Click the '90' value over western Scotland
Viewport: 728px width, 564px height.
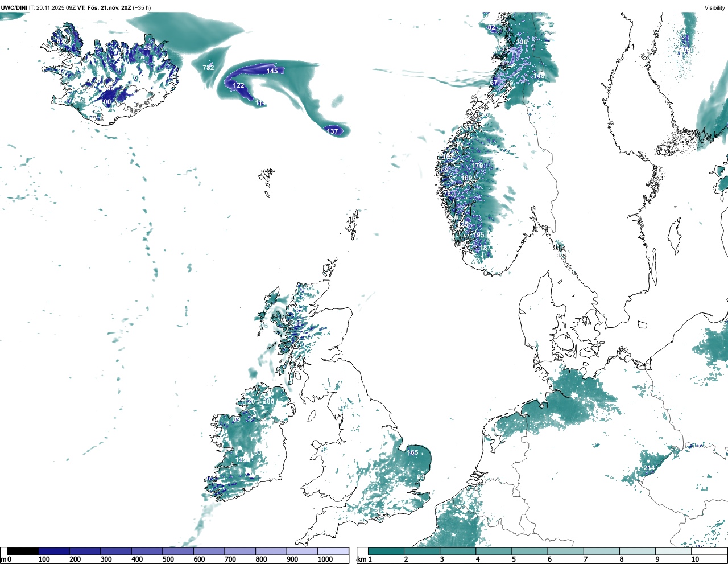pos(298,324)
